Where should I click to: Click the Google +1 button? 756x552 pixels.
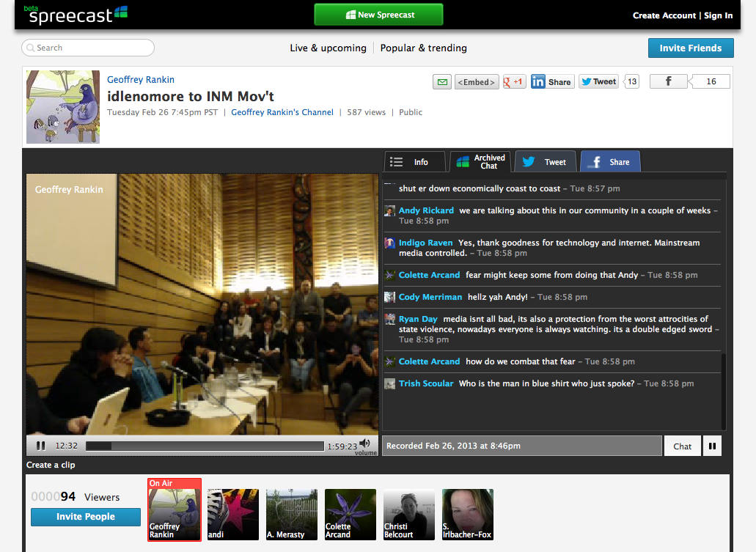(513, 82)
